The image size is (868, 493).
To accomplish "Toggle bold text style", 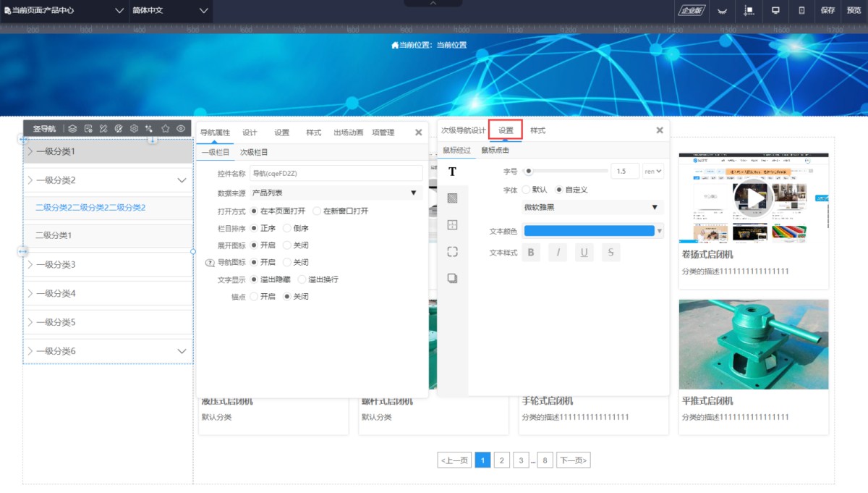I will pos(531,253).
